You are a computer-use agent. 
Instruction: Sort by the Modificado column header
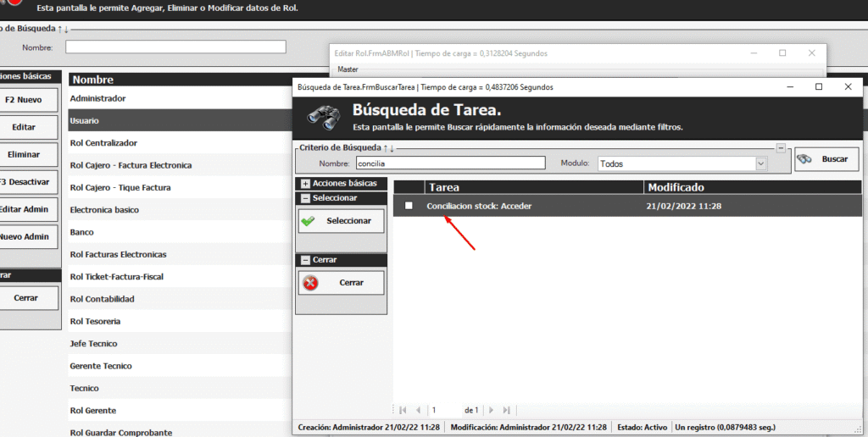click(x=751, y=187)
